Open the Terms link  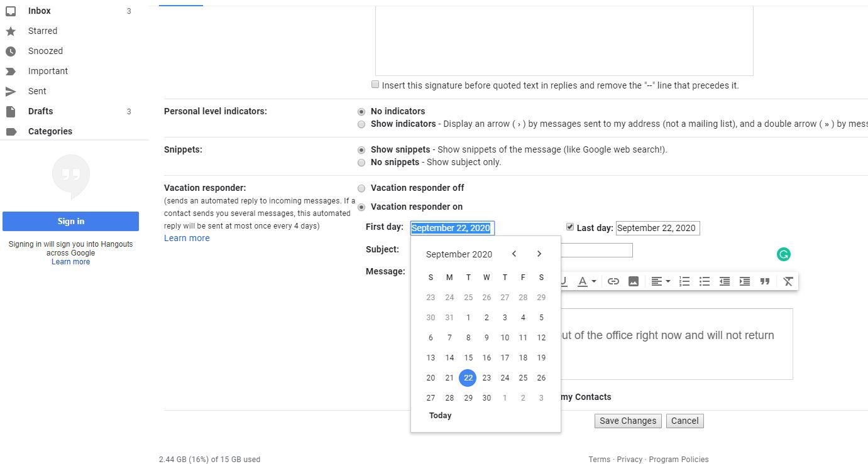(599, 460)
